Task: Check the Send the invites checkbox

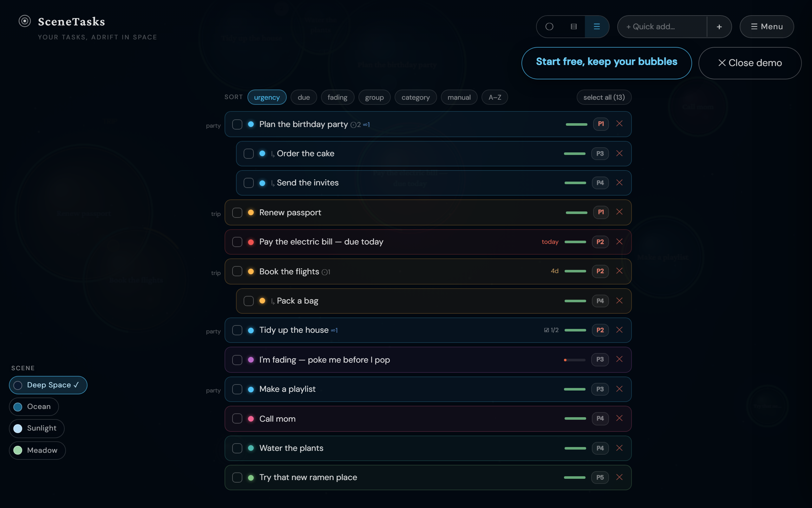Action: [x=249, y=183]
